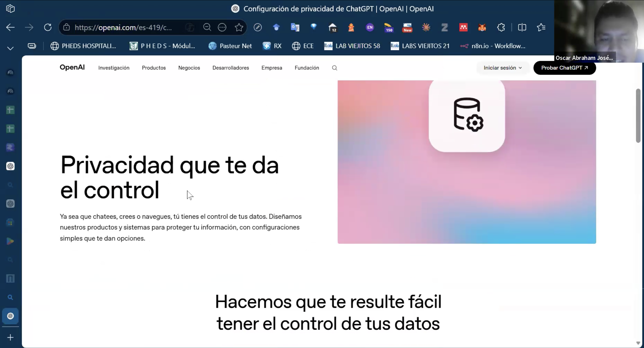
Task: Click Oscar Abraham José's video thumbnail
Action: pyautogui.click(x=599, y=31)
